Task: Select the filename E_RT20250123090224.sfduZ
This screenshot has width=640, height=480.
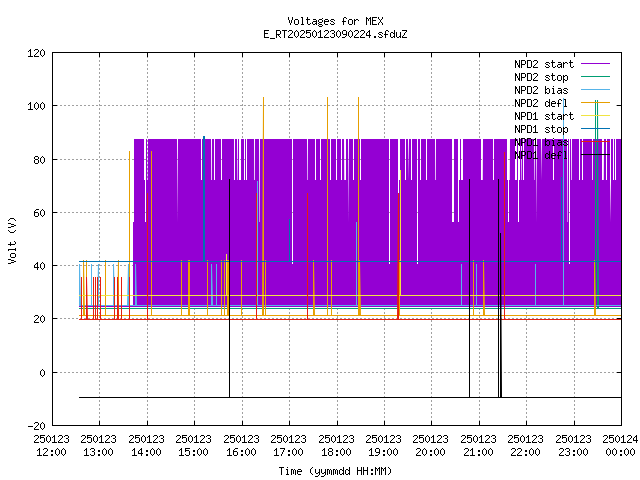Action: point(335,34)
